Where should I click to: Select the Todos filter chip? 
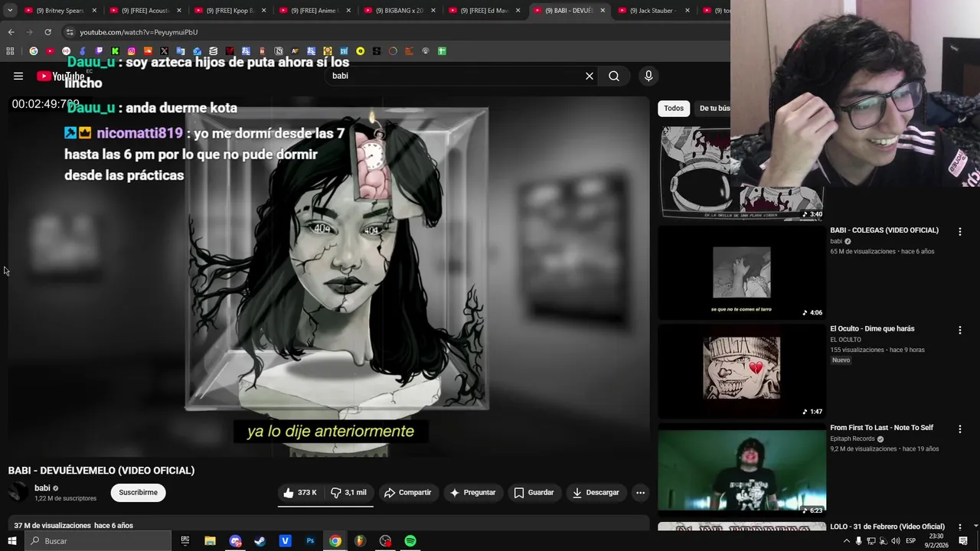pos(674,108)
